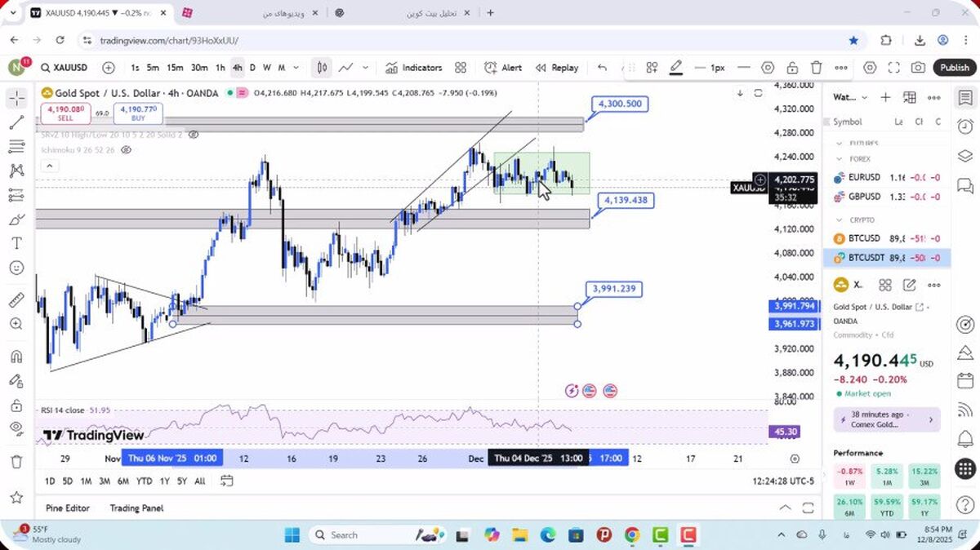The image size is (980, 550).
Task: Start bar Replay mode
Action: coord(557,68)
